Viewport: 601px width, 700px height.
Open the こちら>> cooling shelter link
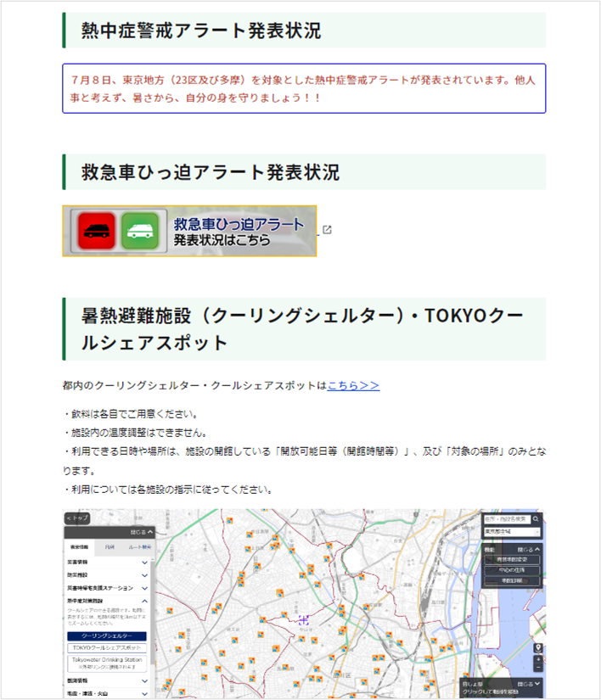[353, 385]
